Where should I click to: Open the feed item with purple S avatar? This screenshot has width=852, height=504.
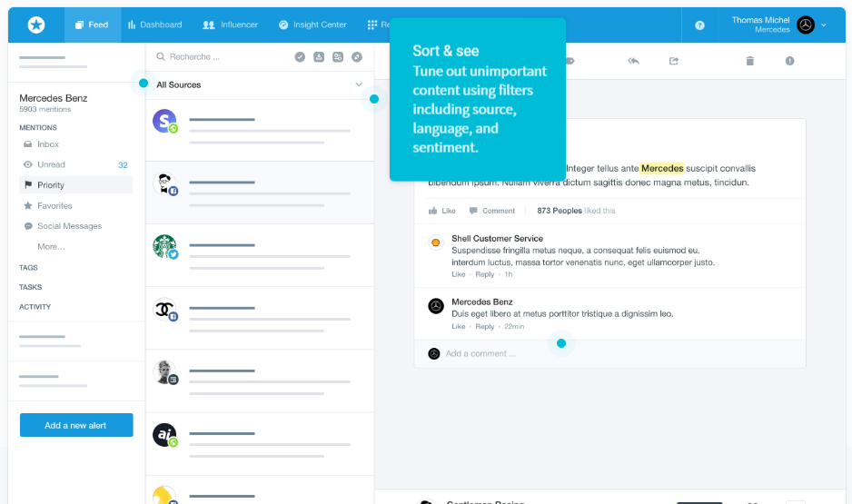(x=260, y=131)
